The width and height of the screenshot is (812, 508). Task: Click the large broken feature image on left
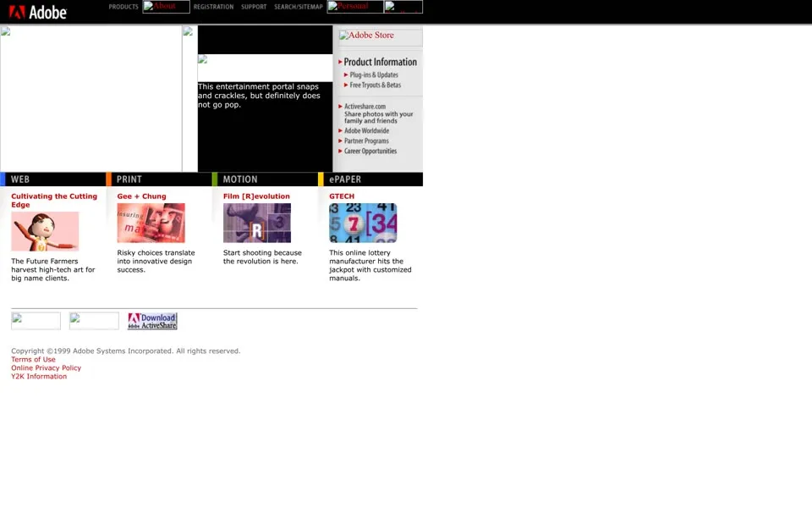[x=91, y=98]
